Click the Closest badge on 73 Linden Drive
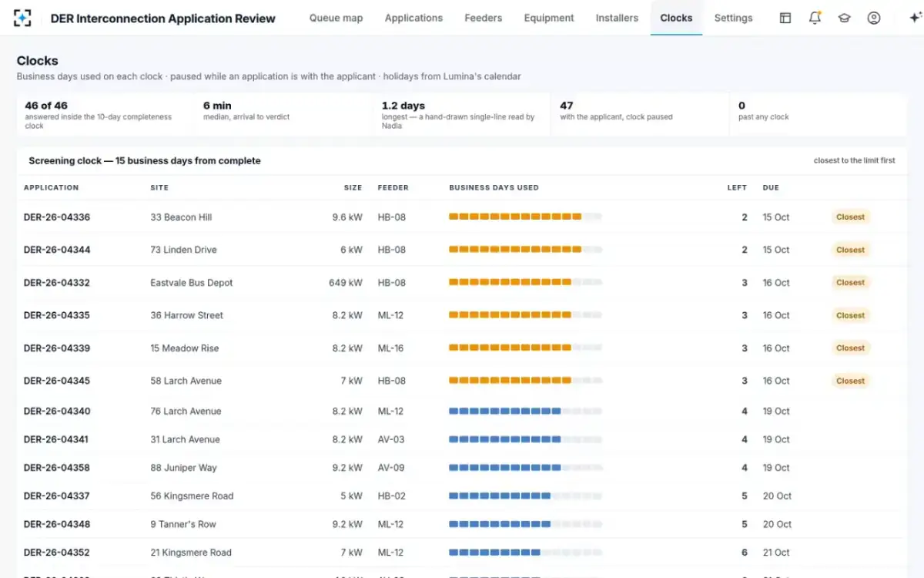Screen dimensions: 924x578 850,250
